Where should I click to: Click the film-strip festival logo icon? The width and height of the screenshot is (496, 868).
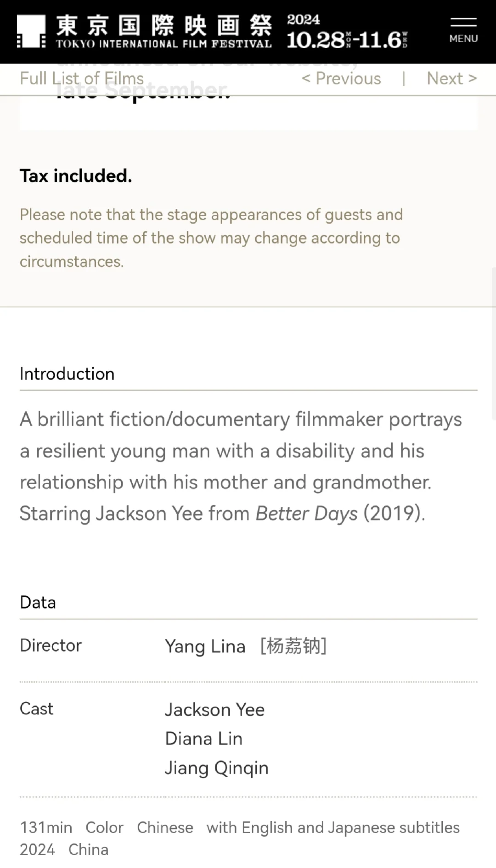(x=31, y=31)
